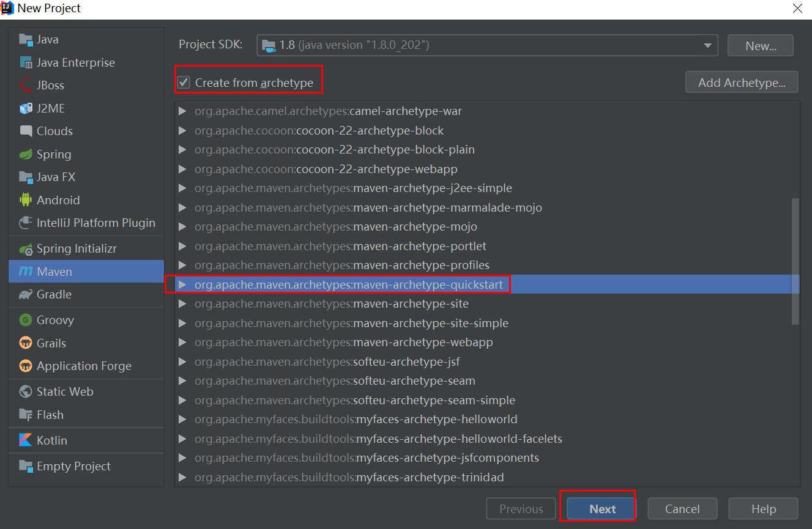Expand camel-archetype-war entry

click(x=182, y=111)
